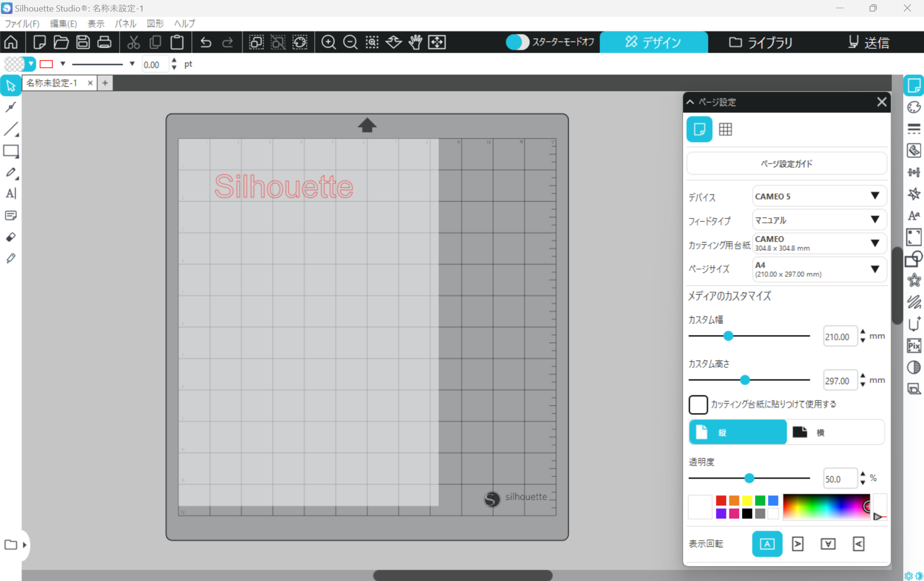The image size is (924, 581).
Task: Open the 編集(E) menu
Action: [x=64, y=24]
